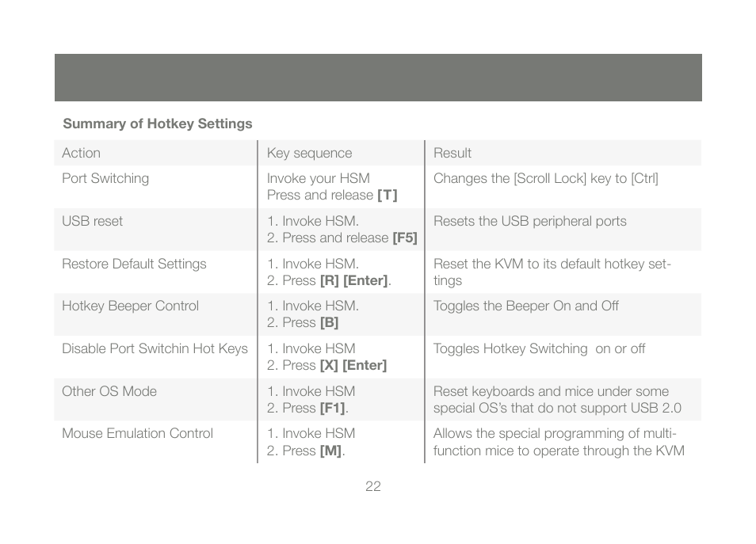Click the Resets the USB peripheral ports text

(530, 221)
